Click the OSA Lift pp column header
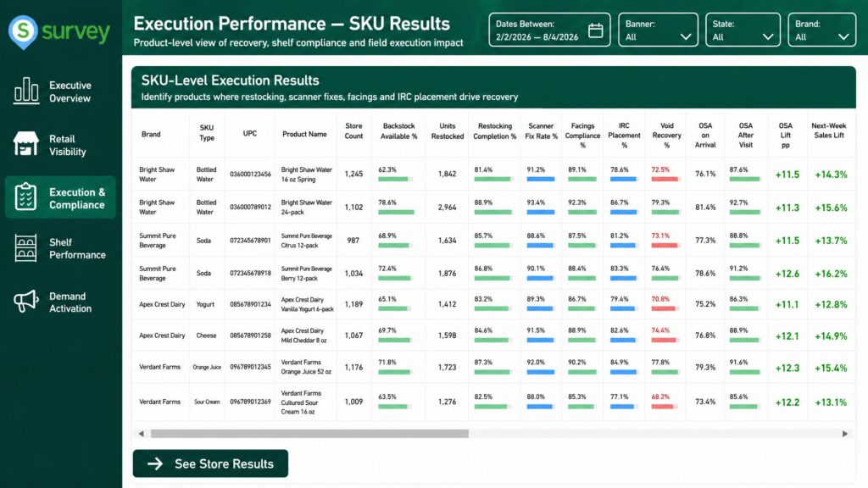The width and height of the screenshot is (868, 488). coord(786,136)
